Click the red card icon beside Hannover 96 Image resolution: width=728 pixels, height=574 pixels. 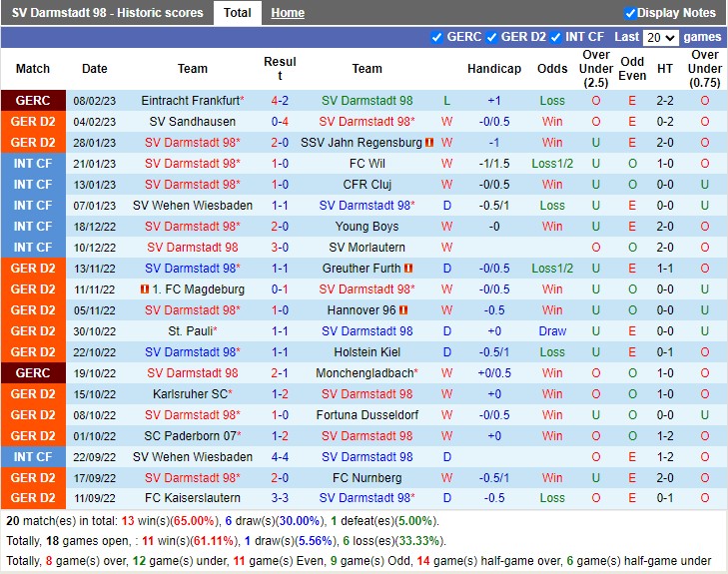coord(403,310)
